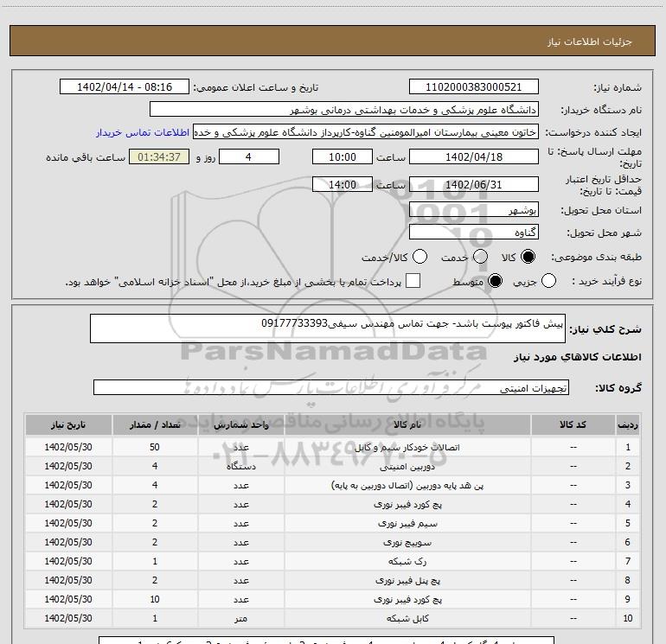Click the تاریخ نیاز column header
The height and width of the screenshot is (644, 666).
(x=73, y=425)
